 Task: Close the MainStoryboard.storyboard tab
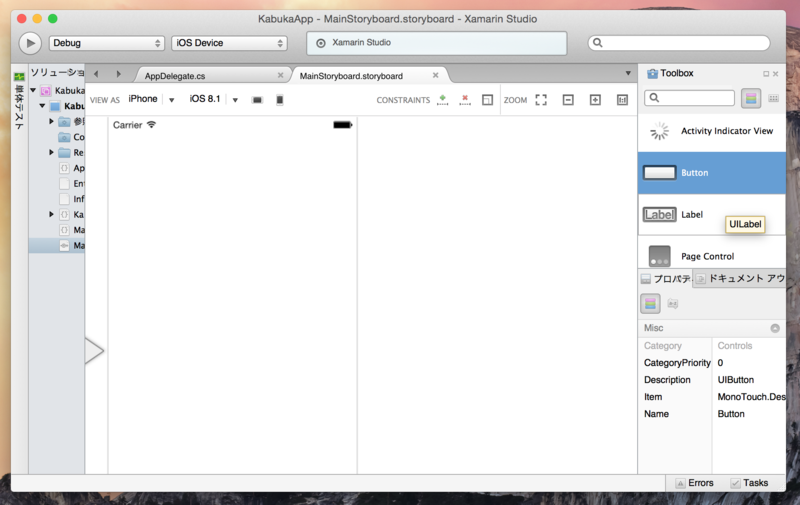pyautogui.click(x=435, y=75)
